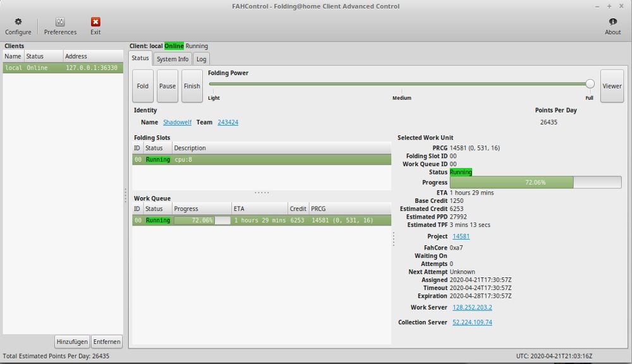Click the Next Attempt Unknown value
Image resolution: width=632 pixels, height=364 pixels.
coord(463,272)
